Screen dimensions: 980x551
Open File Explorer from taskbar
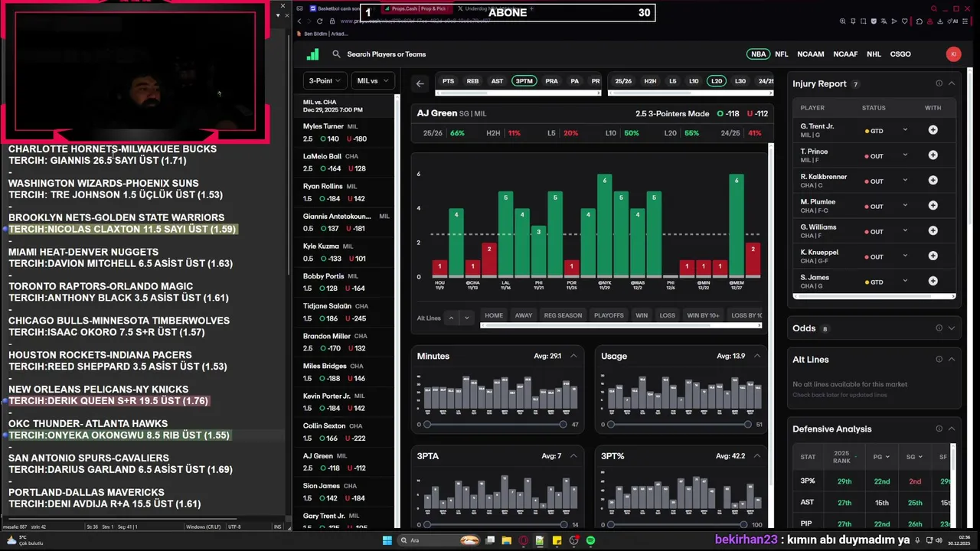coord(506,540)
